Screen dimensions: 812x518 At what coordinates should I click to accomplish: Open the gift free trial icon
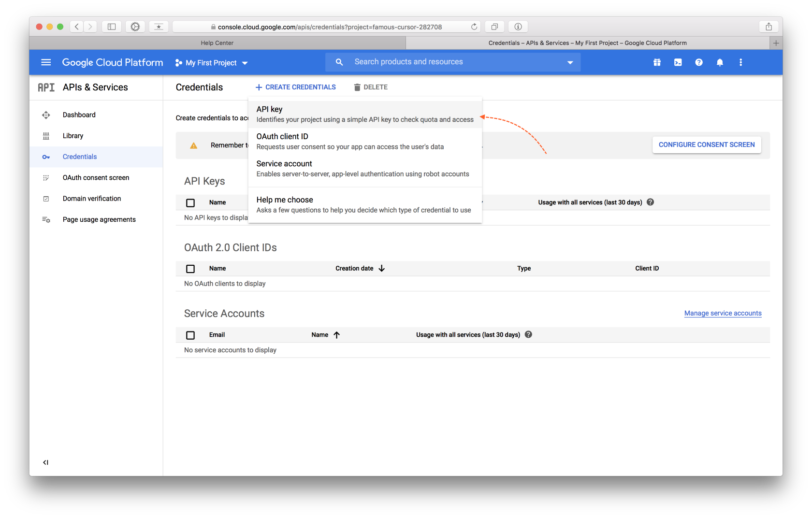point(657,62)
